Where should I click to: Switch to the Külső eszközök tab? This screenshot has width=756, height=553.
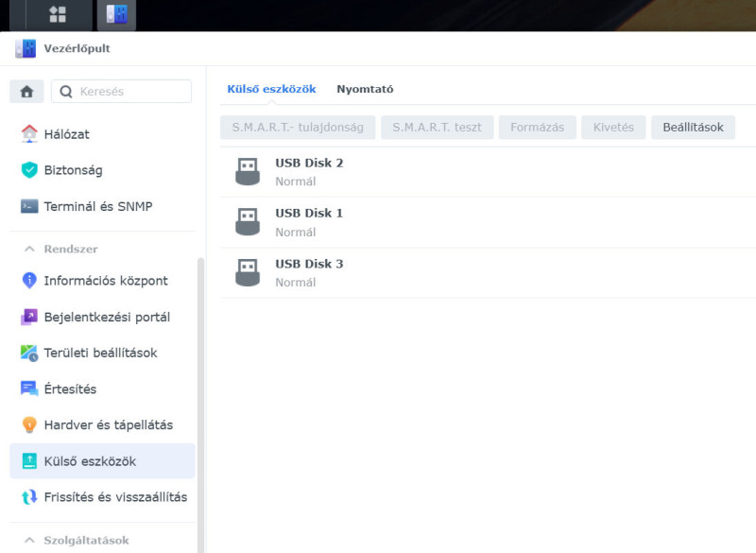[x=271, y=89]
